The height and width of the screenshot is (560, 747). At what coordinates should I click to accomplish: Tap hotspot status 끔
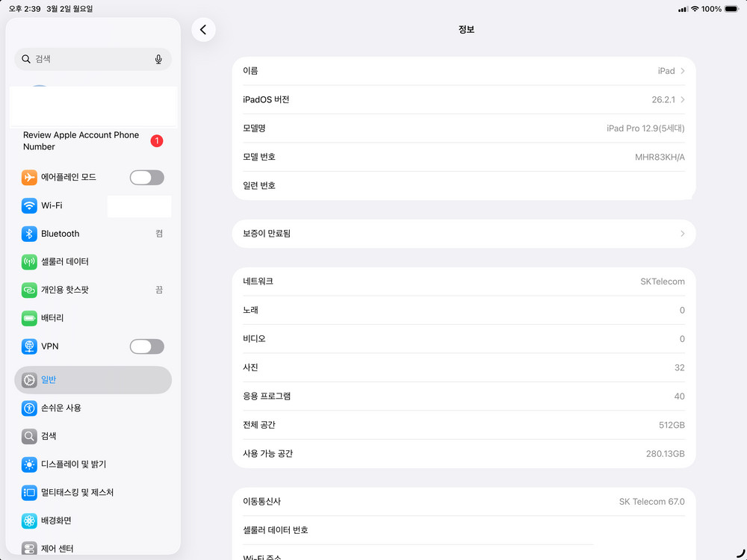click(159, 290)
